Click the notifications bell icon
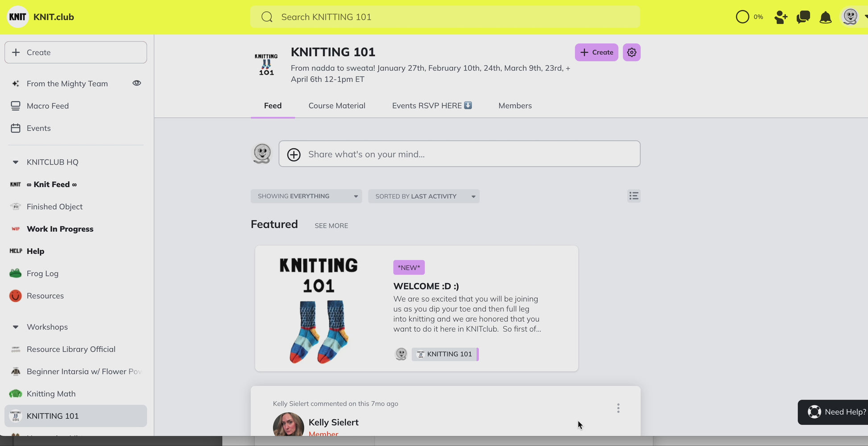 (825, 17)
